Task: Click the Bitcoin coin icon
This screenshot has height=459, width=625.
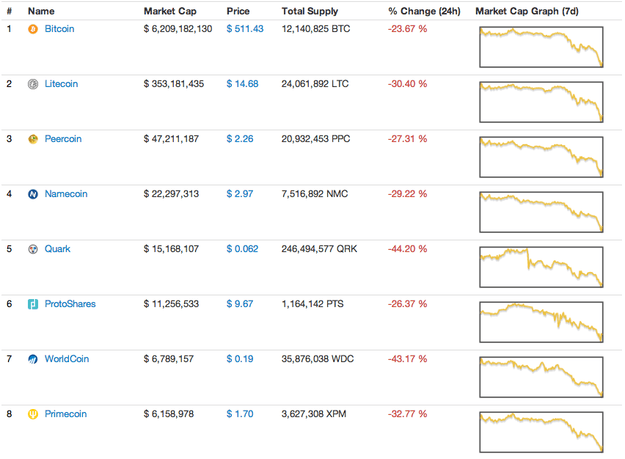Action: tap(33, 29)
